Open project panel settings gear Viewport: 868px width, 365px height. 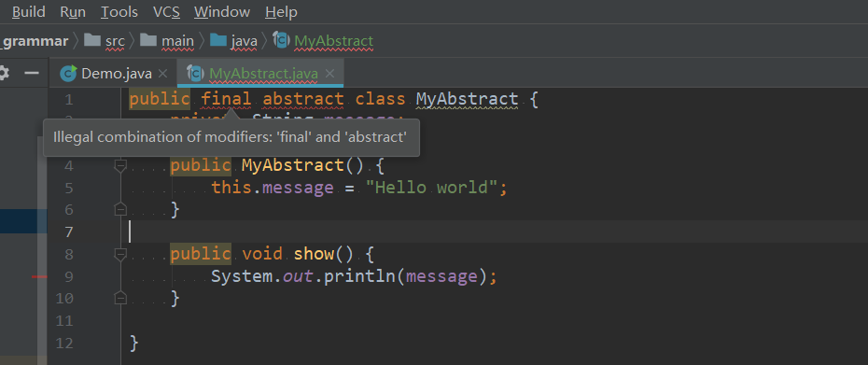(4, 73)
